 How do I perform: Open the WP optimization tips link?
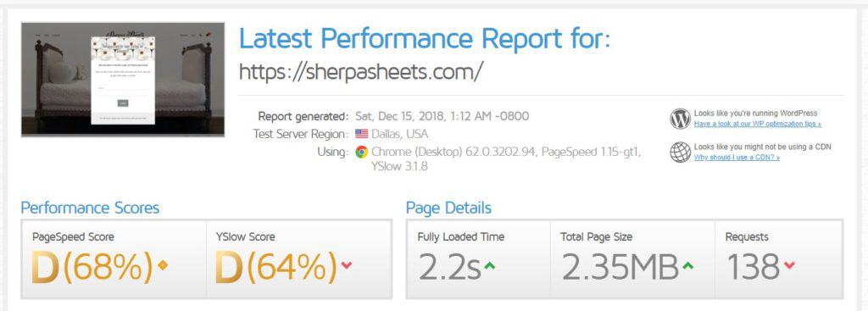click(757, 124)
